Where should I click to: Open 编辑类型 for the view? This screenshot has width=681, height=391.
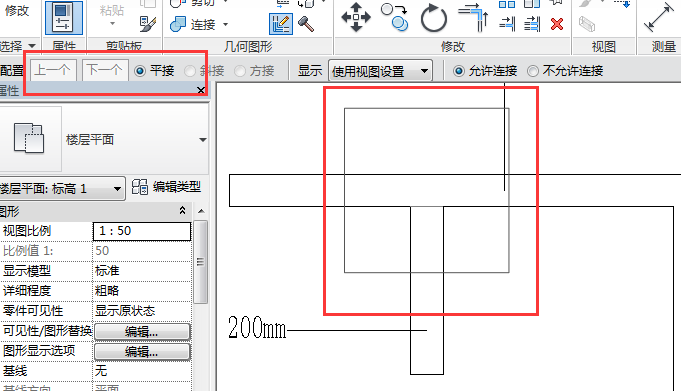pos(166,187)
